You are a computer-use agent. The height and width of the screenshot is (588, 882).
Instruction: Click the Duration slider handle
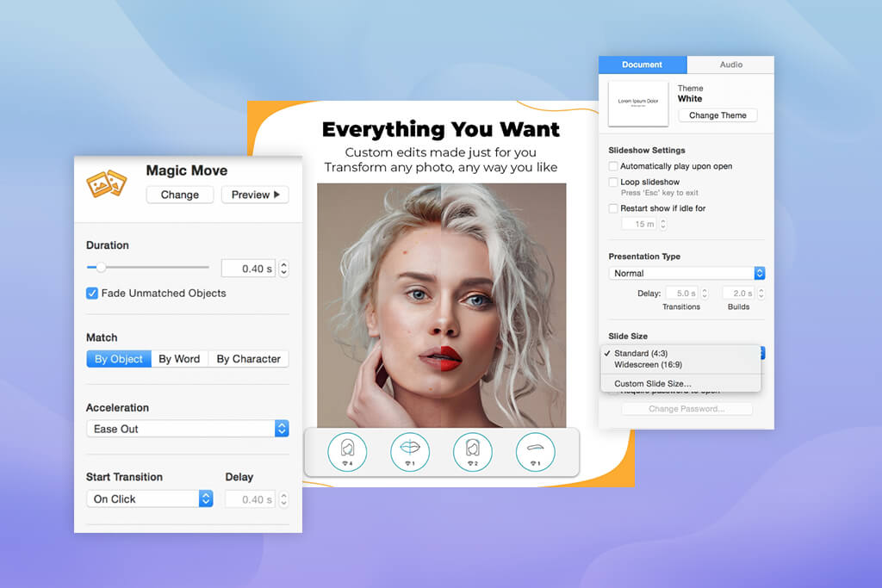pos(101,268)
